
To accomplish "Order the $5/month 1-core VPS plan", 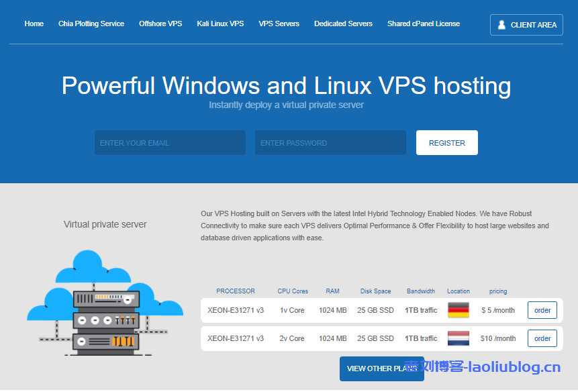I will point(542,310).
